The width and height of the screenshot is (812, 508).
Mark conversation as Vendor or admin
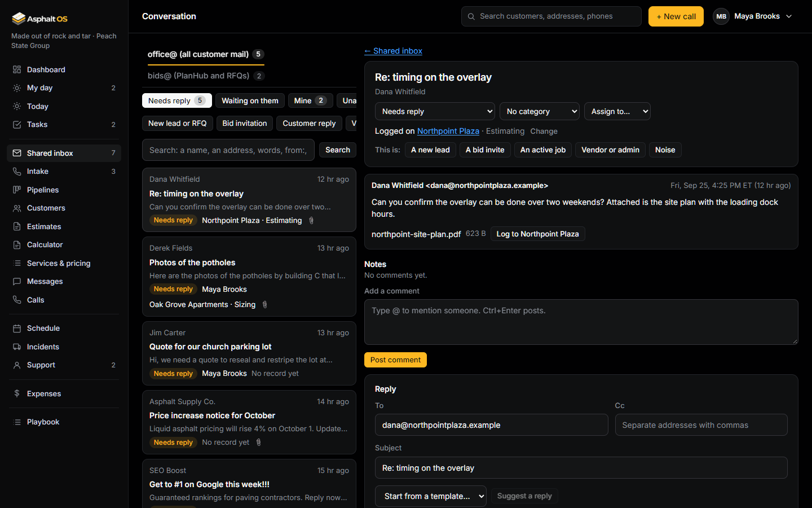610,150
